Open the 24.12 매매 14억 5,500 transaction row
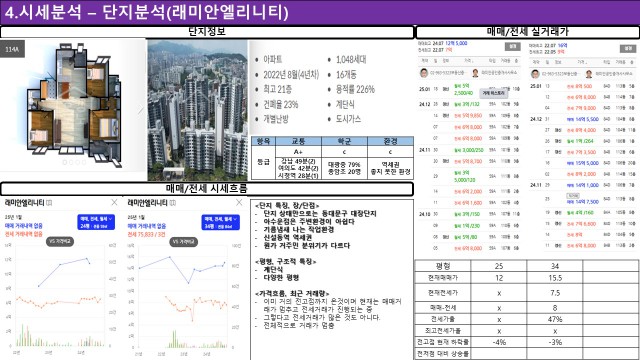 coord(582,119)
